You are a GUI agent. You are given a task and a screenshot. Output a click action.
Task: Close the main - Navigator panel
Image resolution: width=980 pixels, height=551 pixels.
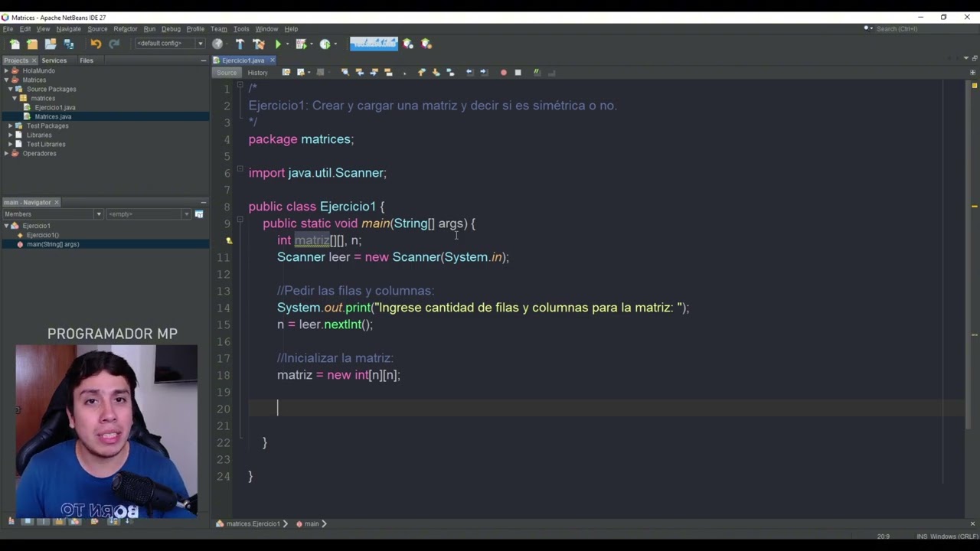[56, 202]
